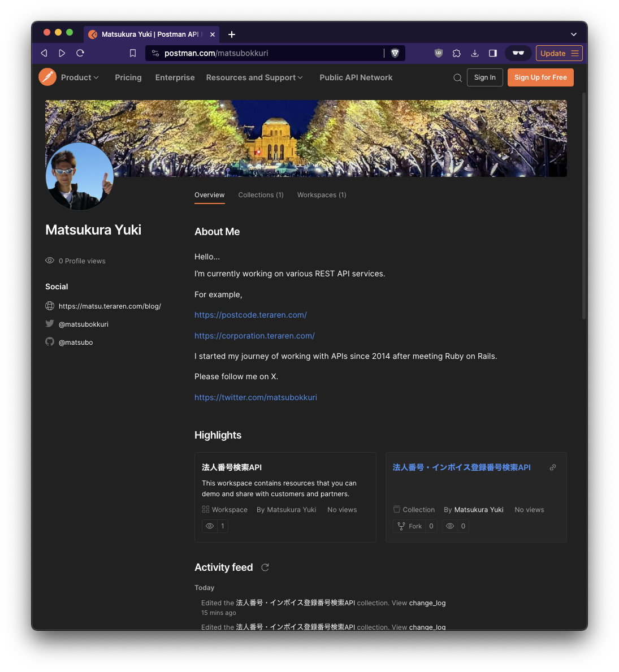619x672 pixels.
Task: Click the watch eye on collection card
Action: [450, 526]
